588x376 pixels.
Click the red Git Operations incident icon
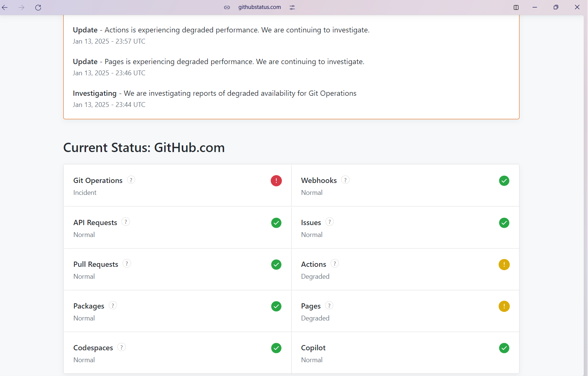click(x=276, y=181)
